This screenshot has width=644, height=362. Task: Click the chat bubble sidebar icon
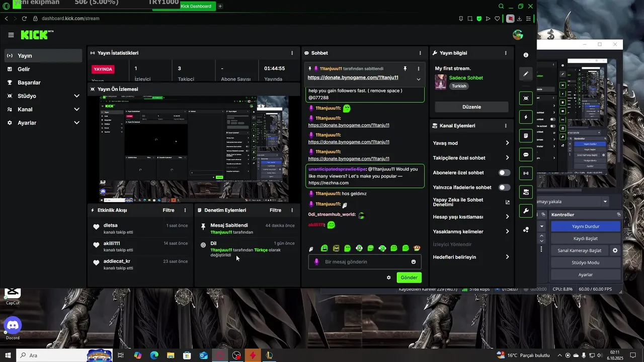526,155
